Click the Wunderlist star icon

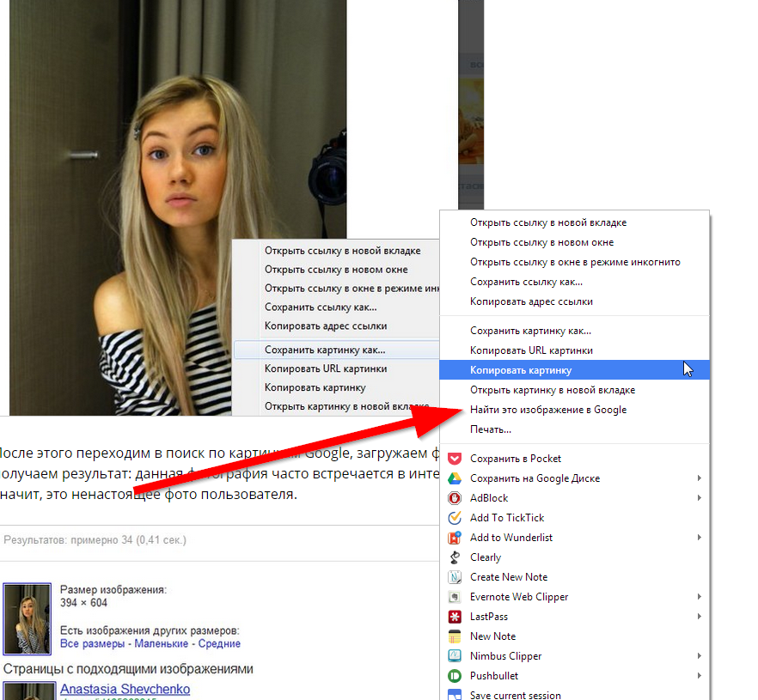[455, 538]
